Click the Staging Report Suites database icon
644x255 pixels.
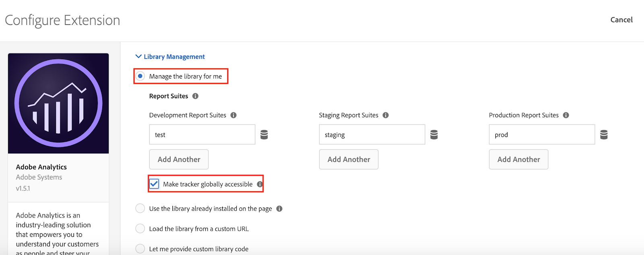(x=434, y=135)
